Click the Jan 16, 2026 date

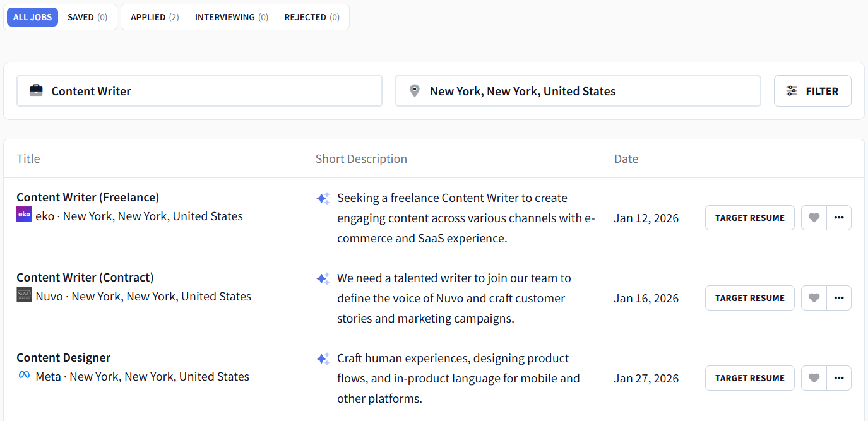tap(646, 298)
